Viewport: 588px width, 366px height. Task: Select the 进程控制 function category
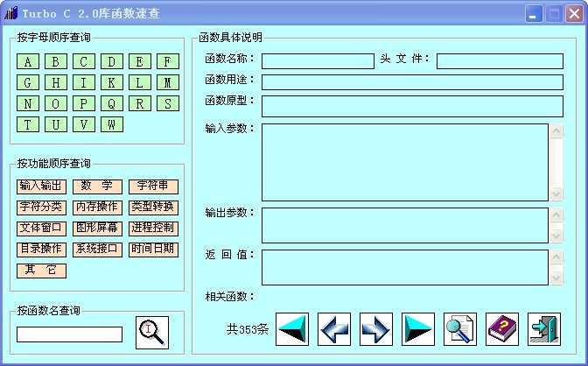(x=153, y=229)
